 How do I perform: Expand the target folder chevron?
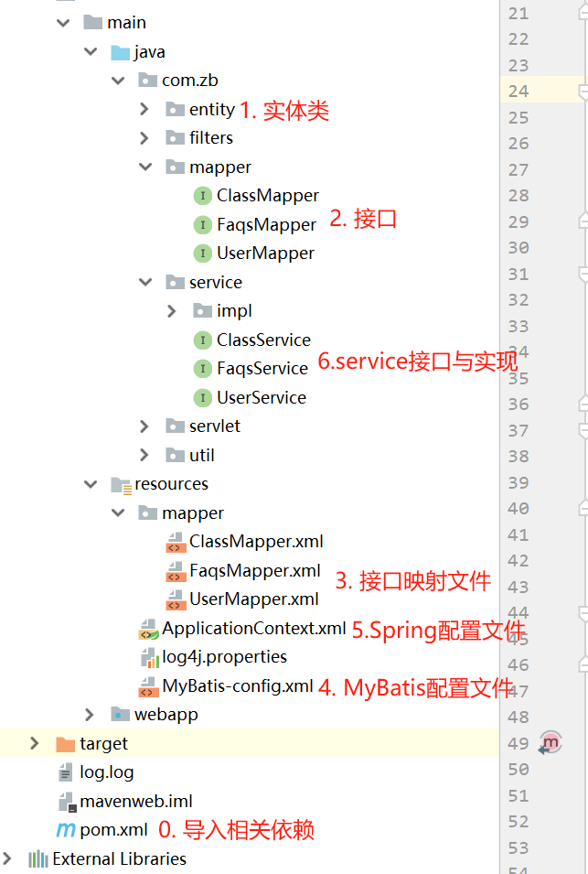point(35,743)
